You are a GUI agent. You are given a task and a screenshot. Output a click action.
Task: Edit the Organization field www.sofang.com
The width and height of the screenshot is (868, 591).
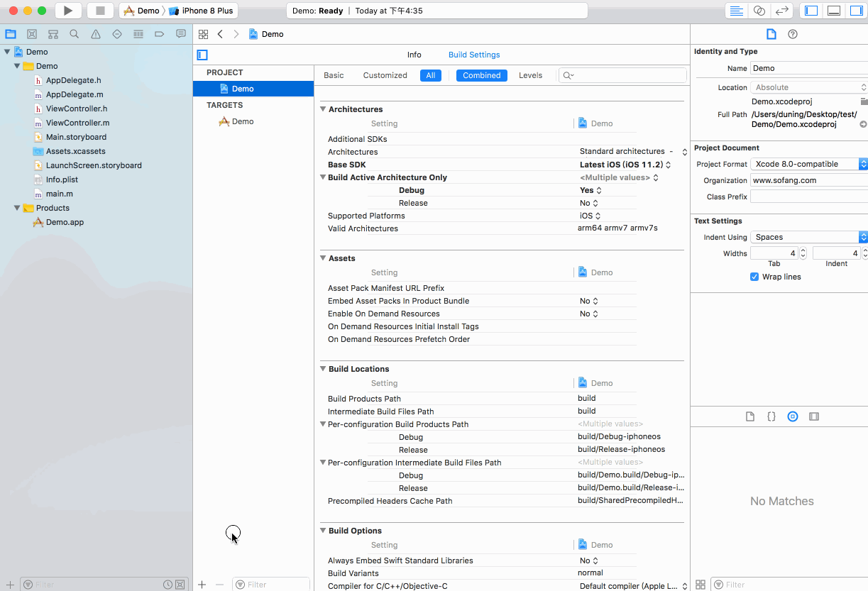[x=809, y=180]
